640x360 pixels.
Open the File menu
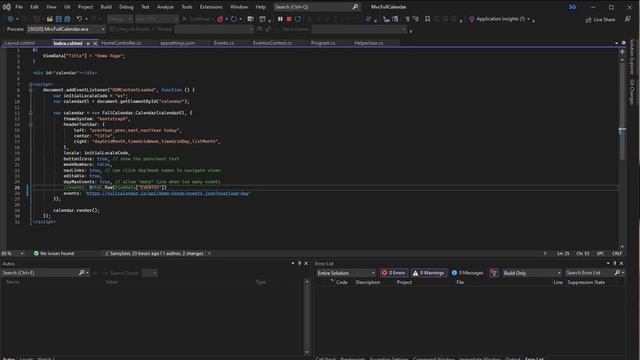[x=19, y=7]
